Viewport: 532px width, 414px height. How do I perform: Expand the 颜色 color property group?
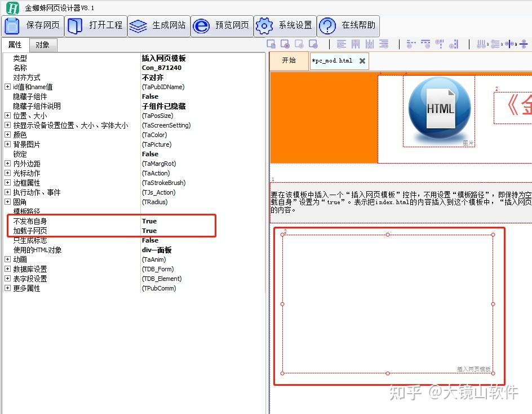(x=7, y=134)
